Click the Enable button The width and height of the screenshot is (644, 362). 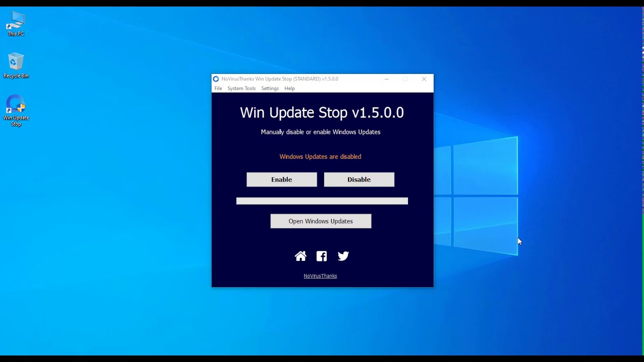282,179
